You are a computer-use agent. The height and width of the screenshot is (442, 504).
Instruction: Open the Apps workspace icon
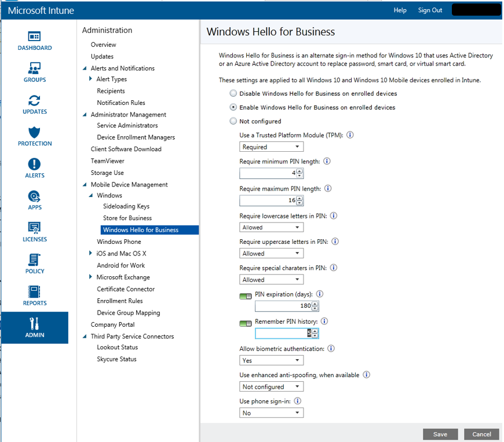[34, 199]
